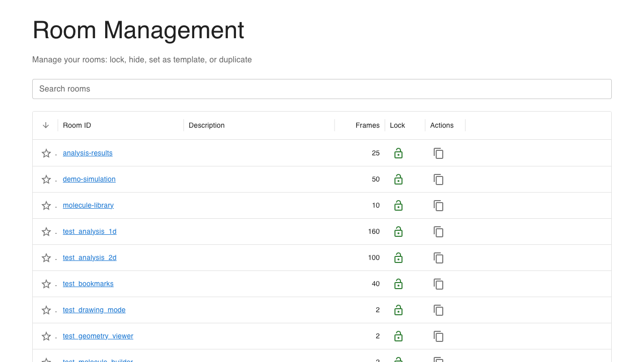Viewport: 644px width, 362px height.
Task: Duplicate the test_analysis_2d room
Action: point(439,258)
